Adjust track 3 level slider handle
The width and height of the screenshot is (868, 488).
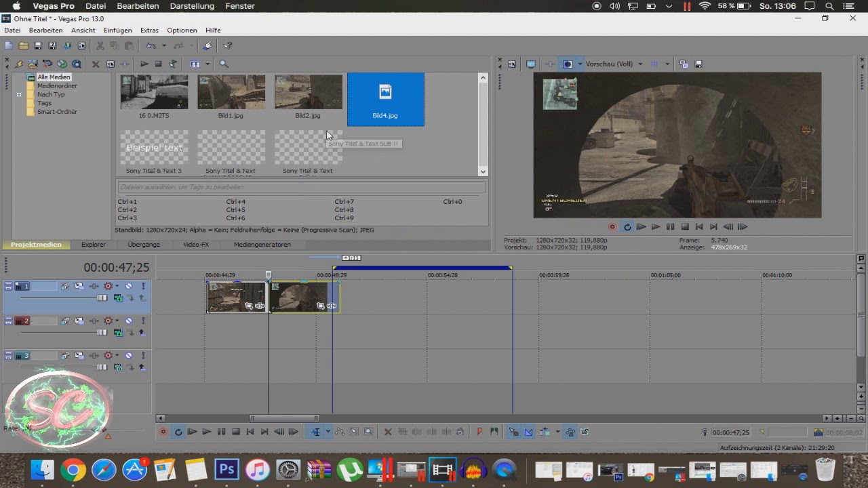tap(102, 367)
